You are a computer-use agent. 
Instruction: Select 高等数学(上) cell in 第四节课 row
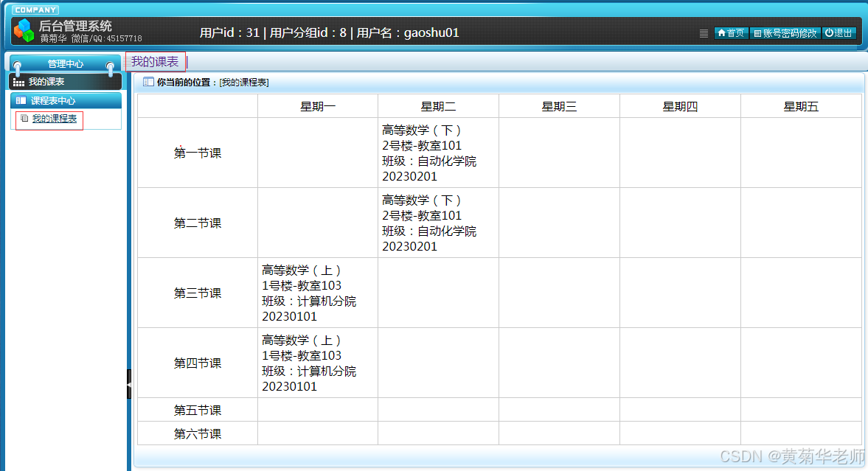pyautogui.click(x=318, y=363)
